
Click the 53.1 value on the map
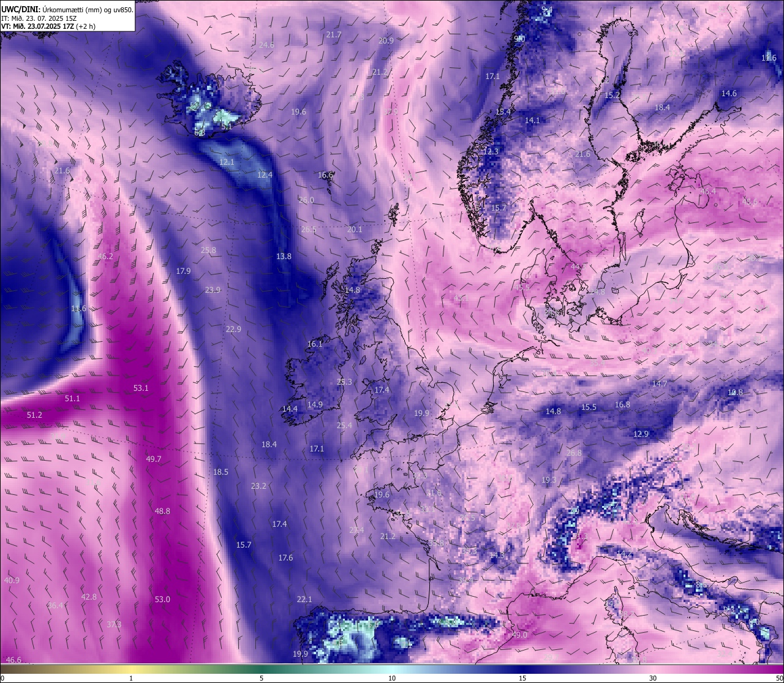tap(141, 388)
